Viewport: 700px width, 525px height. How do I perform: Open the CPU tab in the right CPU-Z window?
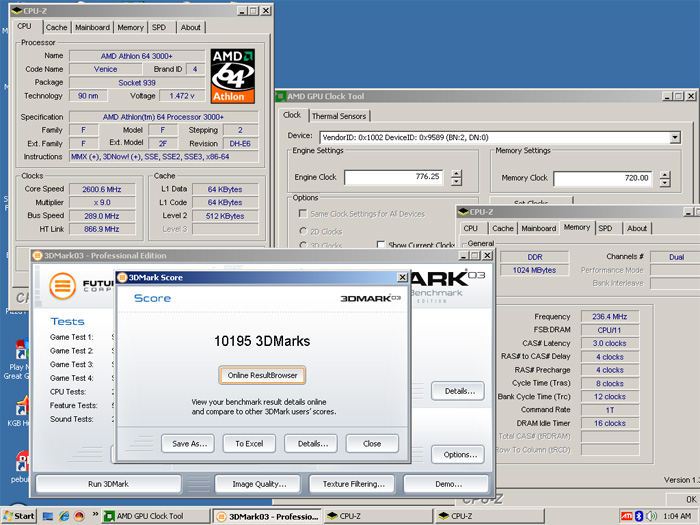pyautogui.click(x=471, y=228)
